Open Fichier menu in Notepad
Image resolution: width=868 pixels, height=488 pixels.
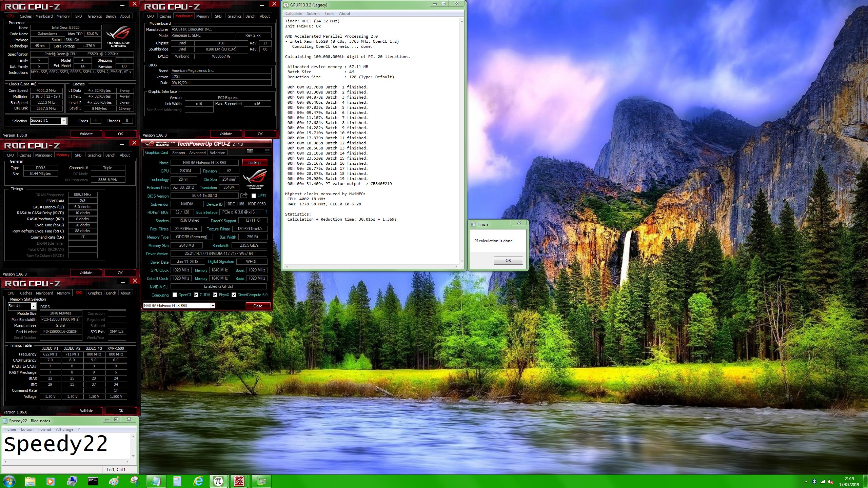[x=10, y=429]
